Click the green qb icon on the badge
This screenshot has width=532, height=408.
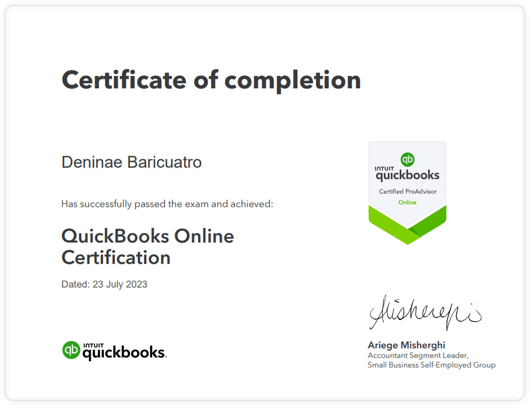tap(407, 159)
